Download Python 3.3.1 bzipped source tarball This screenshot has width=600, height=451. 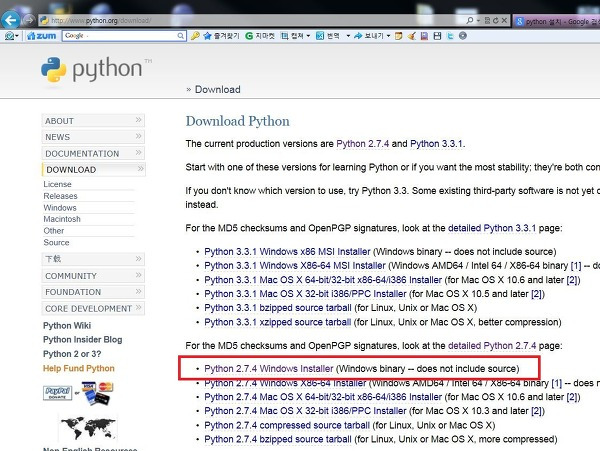tap(278, 308)
